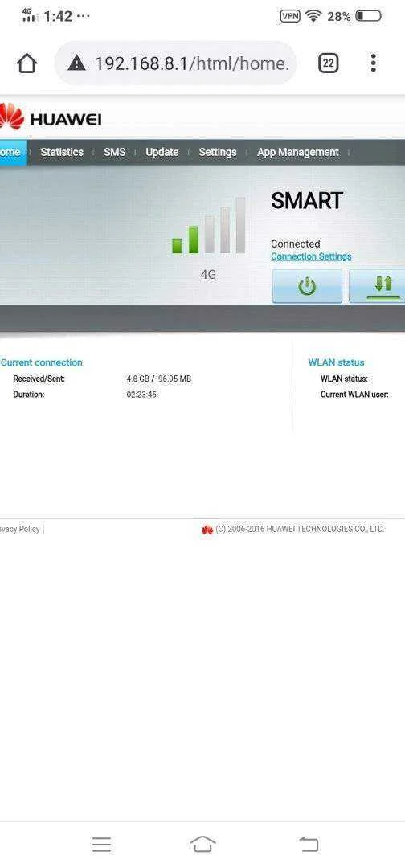Image resolution: width=405 pixels, height=868 pixels.
Task: Click the 4.8 GB / 96.95 MB value
Action: coord(159,379)
